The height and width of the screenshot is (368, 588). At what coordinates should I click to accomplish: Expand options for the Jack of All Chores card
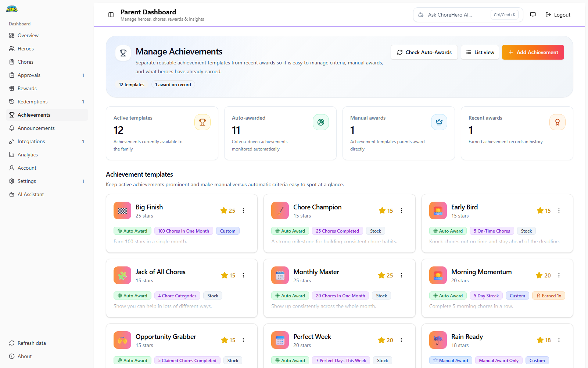(x=243, y=275)
